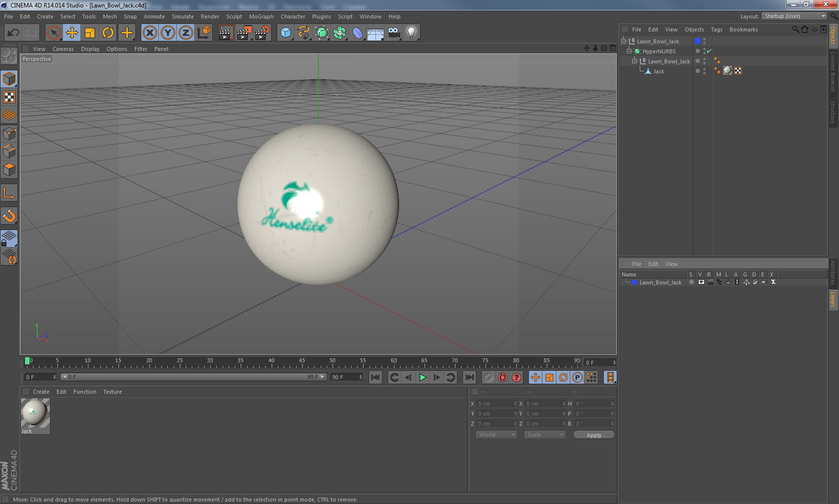
Task: Render the active view
Action: tap(226, 33)
